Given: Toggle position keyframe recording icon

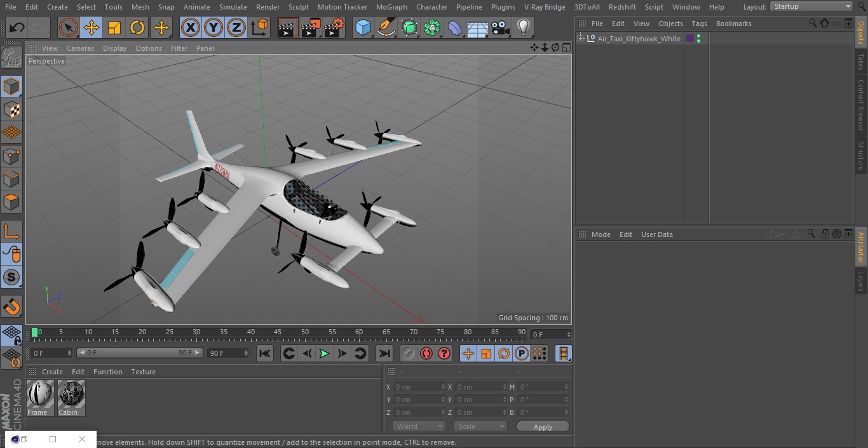Looking at the screenshot, I should click(468, 353).
